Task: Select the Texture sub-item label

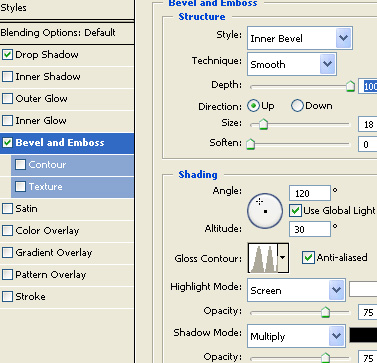Action: pyautogui.click(x=45, y=187)
